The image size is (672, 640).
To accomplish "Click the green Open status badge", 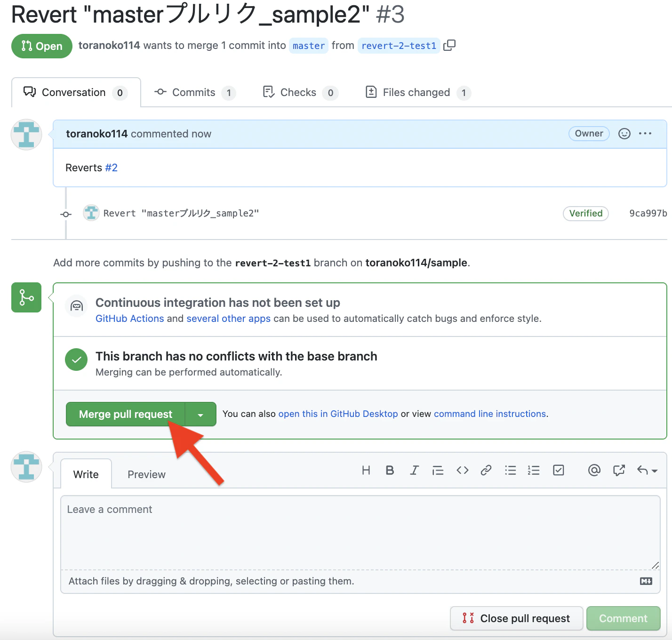I will [42, 46].
